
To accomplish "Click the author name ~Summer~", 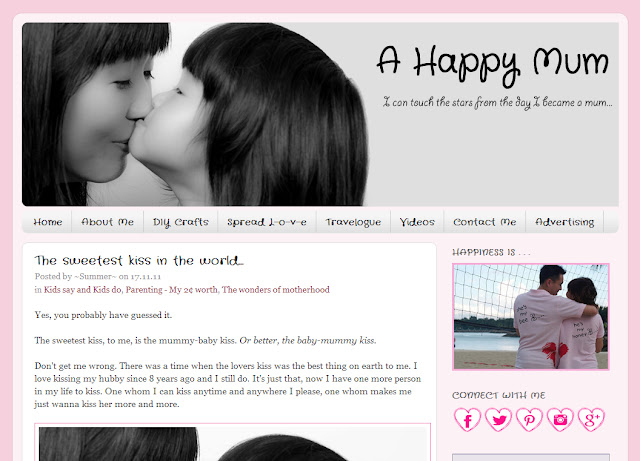I will 95,276.
